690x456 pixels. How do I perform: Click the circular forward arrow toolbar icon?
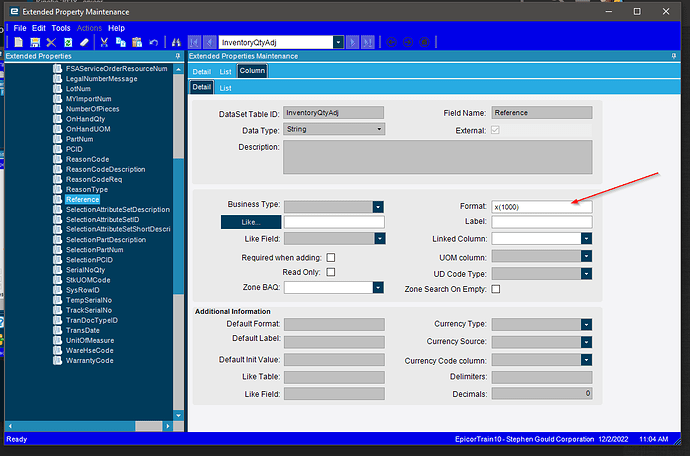(x=408, y=42)
